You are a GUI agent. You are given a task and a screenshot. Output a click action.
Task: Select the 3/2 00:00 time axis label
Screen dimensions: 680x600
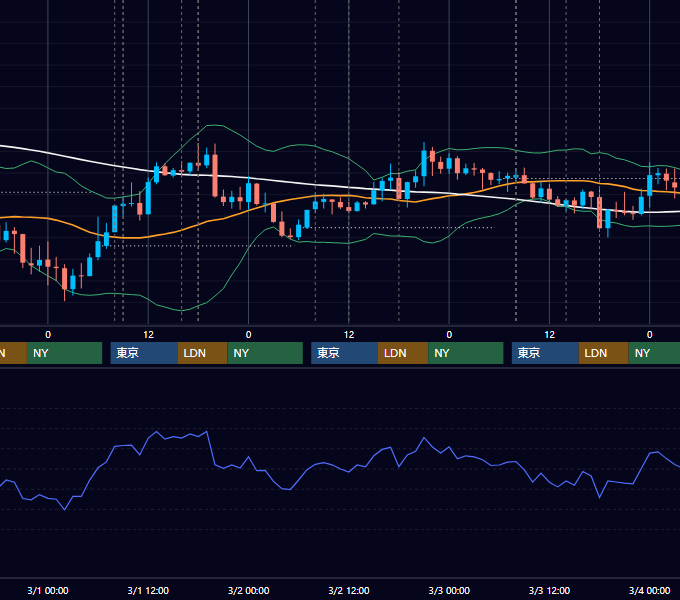click(x=248, y=590)
